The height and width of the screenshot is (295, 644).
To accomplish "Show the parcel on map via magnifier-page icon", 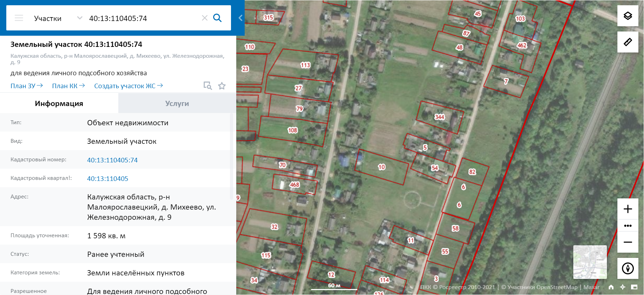I will pos(208,86).
